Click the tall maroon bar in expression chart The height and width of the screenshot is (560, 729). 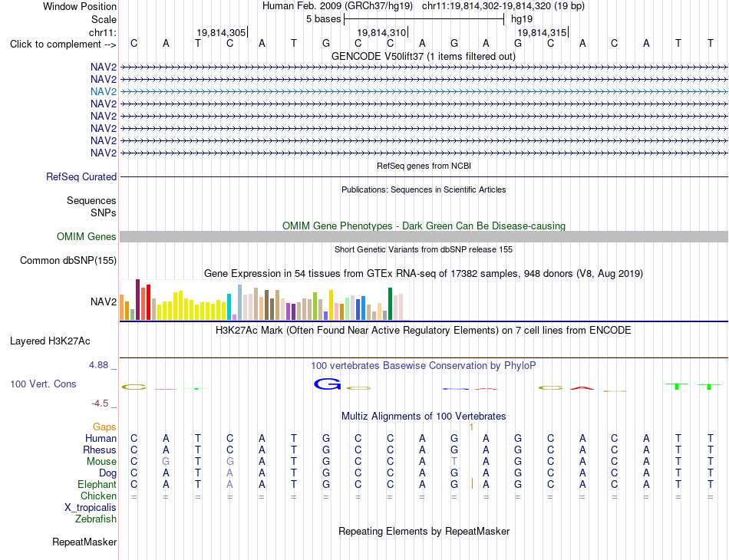click(137, 299)
